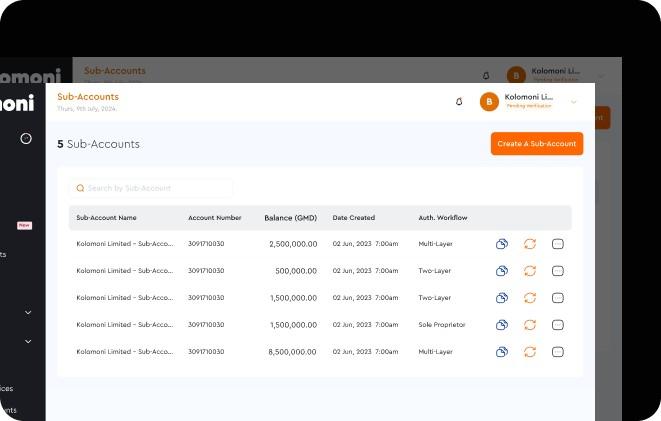Click Multi-Layer in the 2,500,000.00 row
Image resolution: width=661 pixels, height=421 pixels.
click(x=435, y=244)
